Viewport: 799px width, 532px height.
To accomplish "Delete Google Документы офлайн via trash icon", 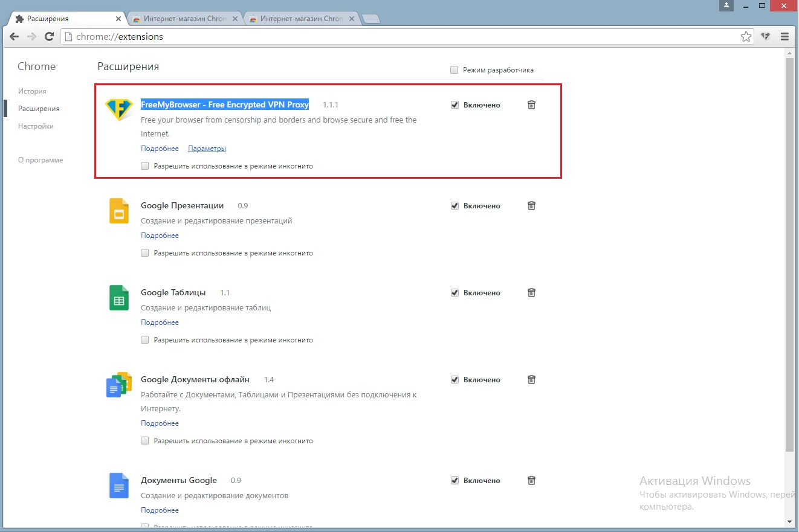I will (531, 380).
